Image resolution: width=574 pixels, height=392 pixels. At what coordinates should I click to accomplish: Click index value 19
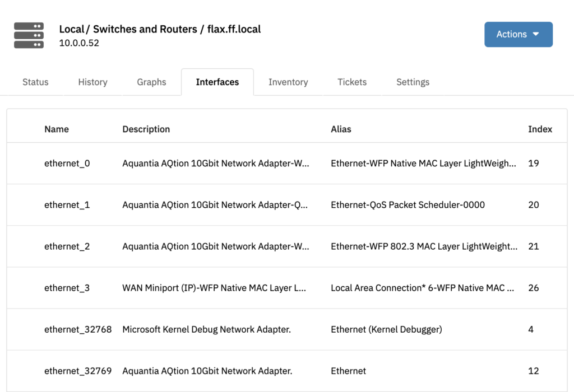coord(534,163)
